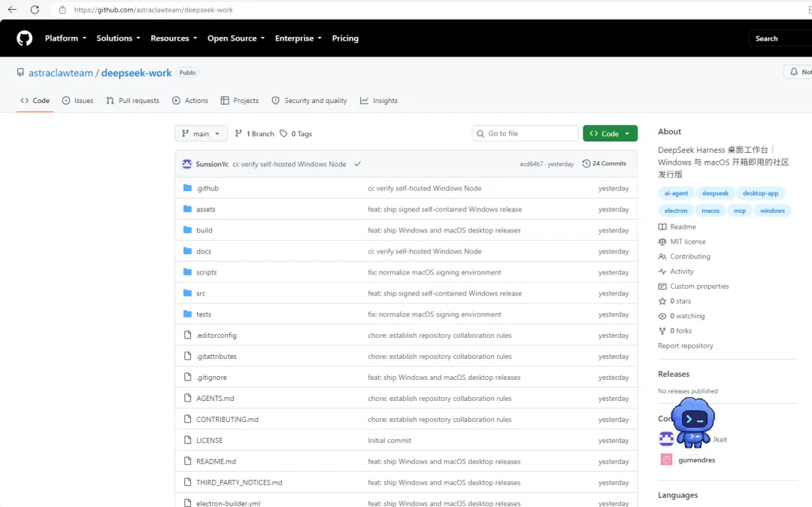This screenshot has width=812, height=507.
Task: Click the repository icon beside astraclawteam
Action: pos(20,72)
